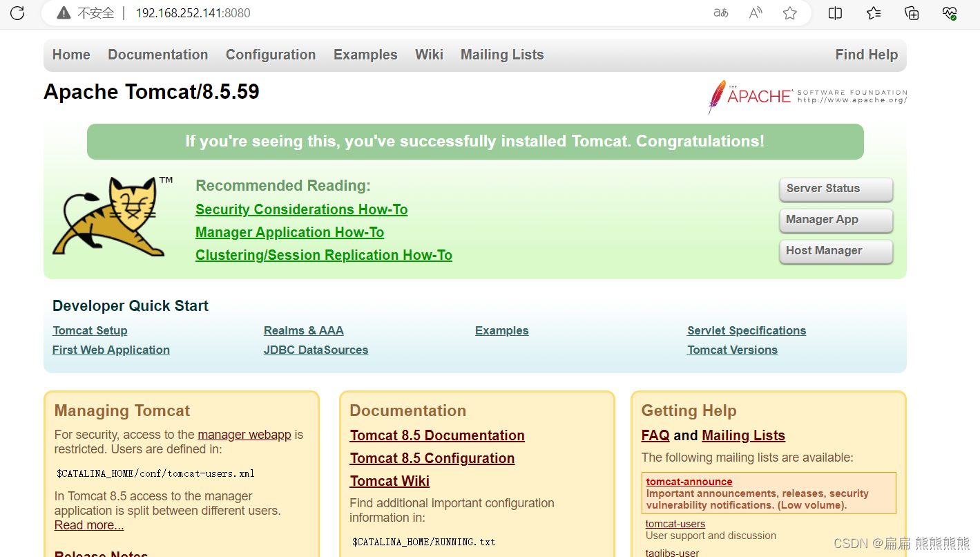980x557 pixels.
Task: Follow the manager webapp link
Action: (244, 435)
